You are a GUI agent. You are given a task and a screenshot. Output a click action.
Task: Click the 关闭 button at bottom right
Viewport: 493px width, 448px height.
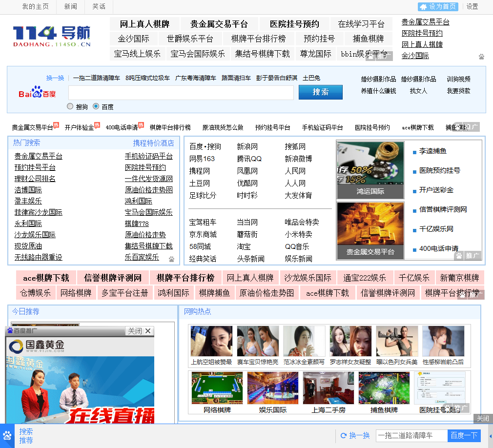pos(483,418)
